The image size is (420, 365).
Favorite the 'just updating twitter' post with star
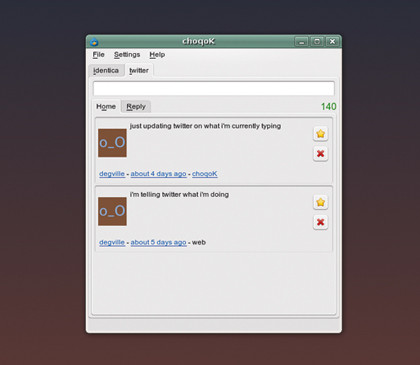320,134
